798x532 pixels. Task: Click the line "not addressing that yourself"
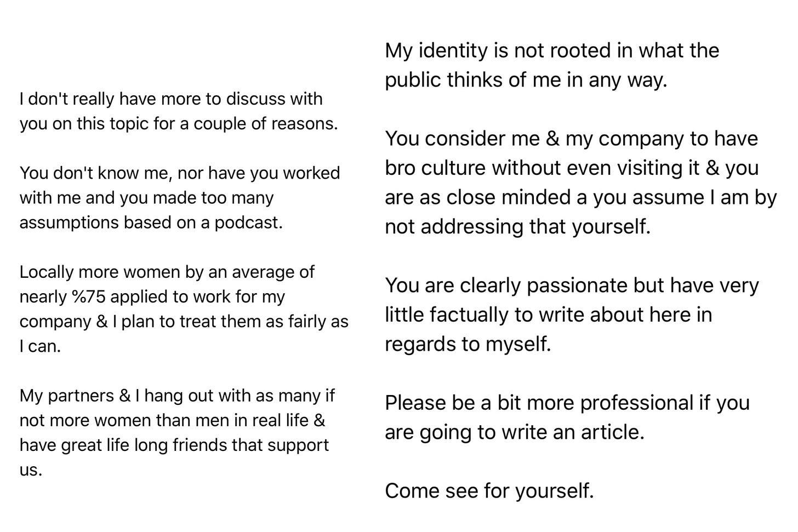click(x=517, y=226)
